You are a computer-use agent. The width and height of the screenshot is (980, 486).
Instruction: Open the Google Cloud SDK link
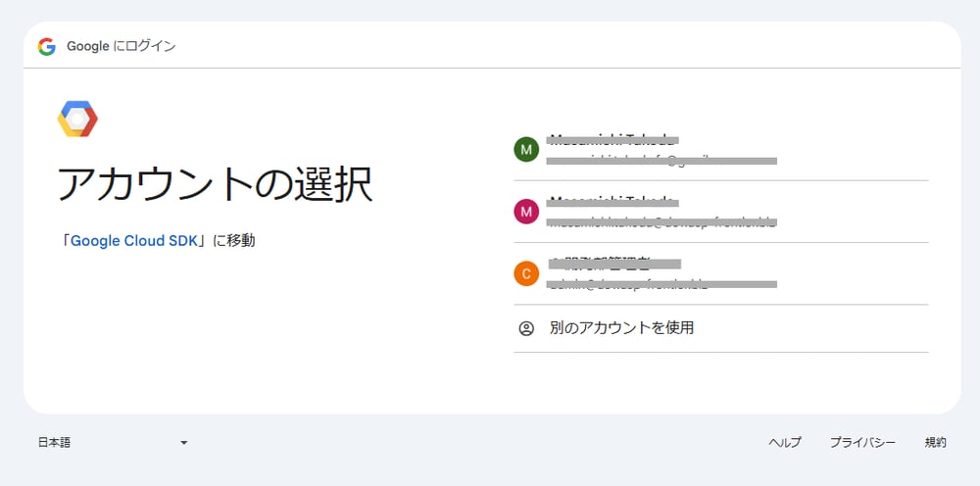pyautogui.click(x=134, y=241)
